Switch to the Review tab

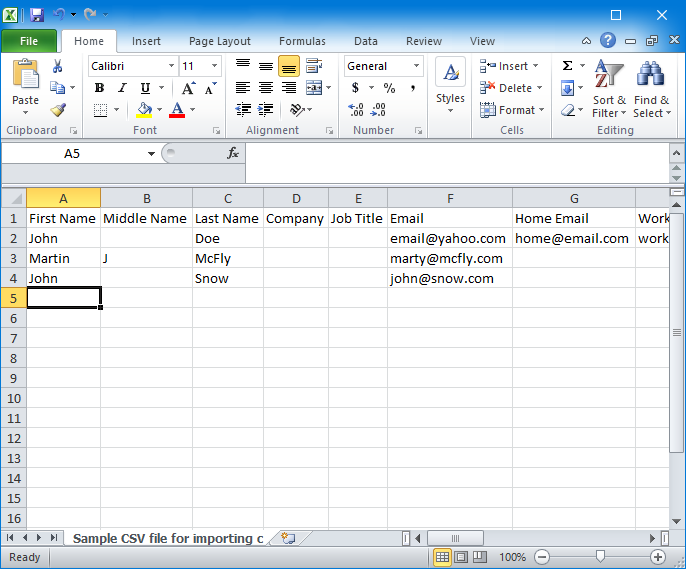click(x=424, y=41)
